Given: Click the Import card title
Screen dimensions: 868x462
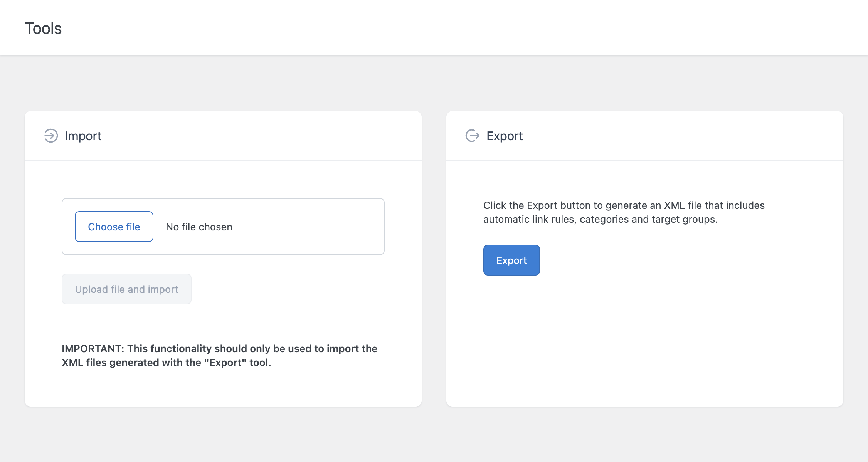Looking at the screenshot, I should pyautogui.click(x=83, y=136).
